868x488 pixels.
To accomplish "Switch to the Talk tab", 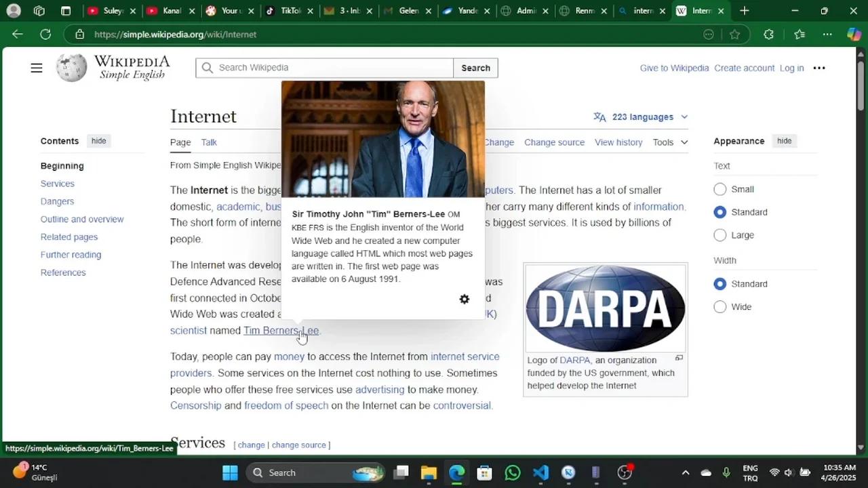I will (x=208, y=142).
